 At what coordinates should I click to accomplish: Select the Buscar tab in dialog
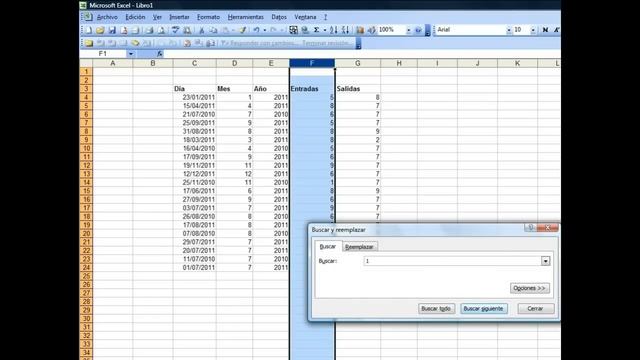(327, 247)
